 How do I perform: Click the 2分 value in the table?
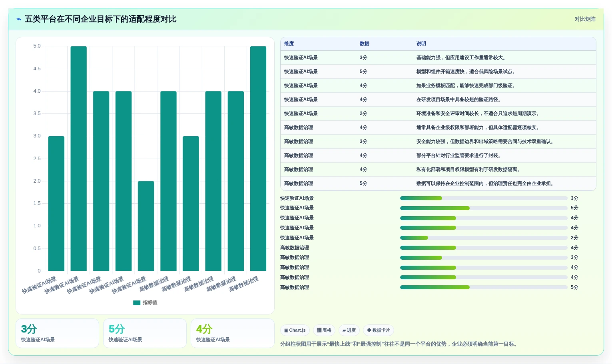coord(363,113)
